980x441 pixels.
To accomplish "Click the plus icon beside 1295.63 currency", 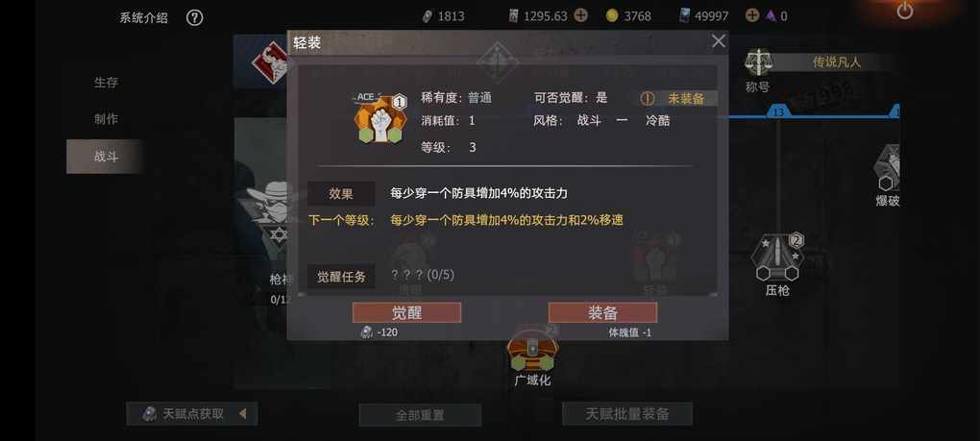I will pyautogui.click(x=580, y=15).
